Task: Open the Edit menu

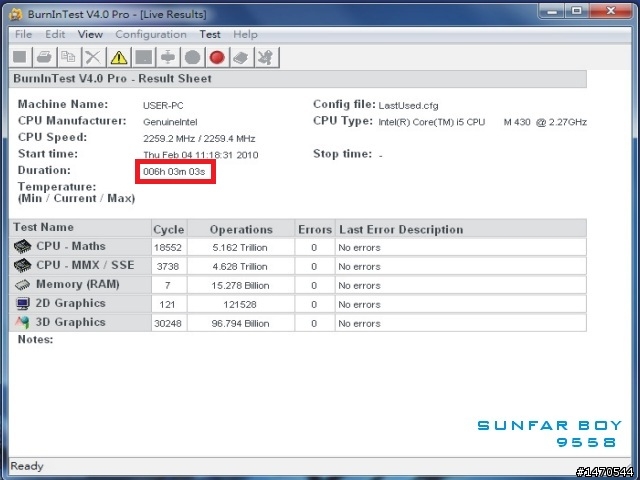Action: click(55, 34)
